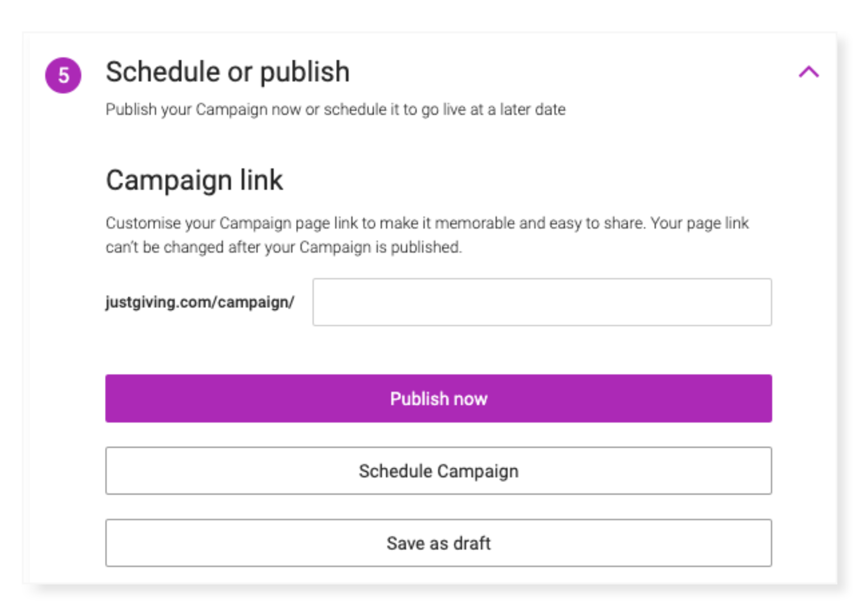The height and width of the screenshot is (616, 859).
Task: Click the word draft in Save as draft
Action: click(472, 543)
